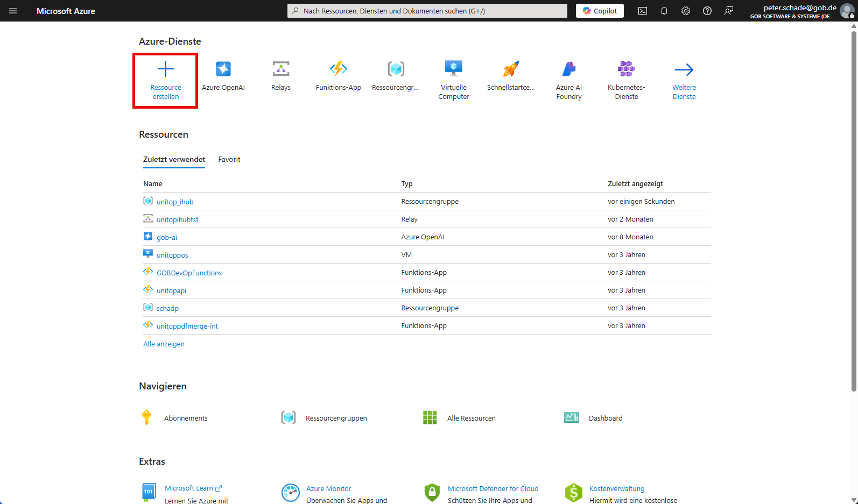Click the Ressource erstellen plus icon
This screenshot has height=504, width=858.
pos(166,69)
